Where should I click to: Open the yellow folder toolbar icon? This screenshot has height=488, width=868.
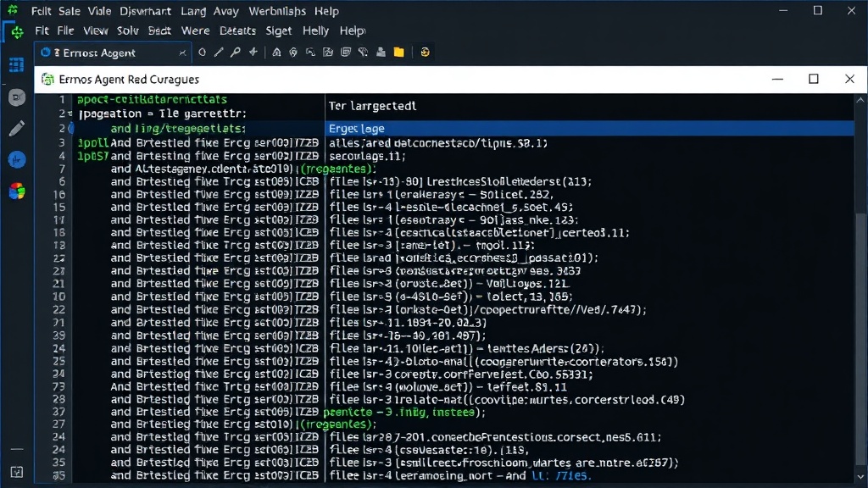pyautogui.click(x=398, y=52)
